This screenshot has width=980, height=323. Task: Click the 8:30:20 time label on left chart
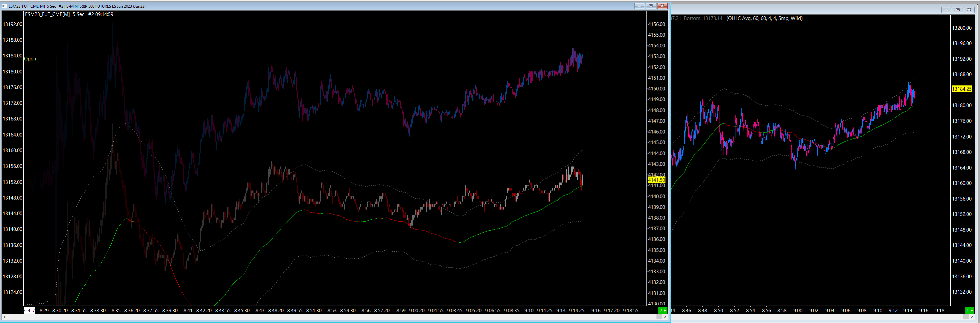coord(60,310)
